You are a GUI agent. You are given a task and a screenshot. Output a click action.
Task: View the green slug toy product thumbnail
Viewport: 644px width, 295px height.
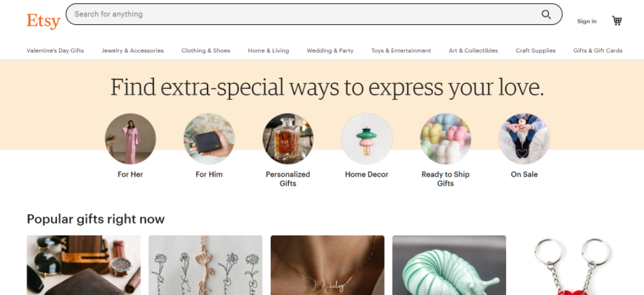[449, 265]
